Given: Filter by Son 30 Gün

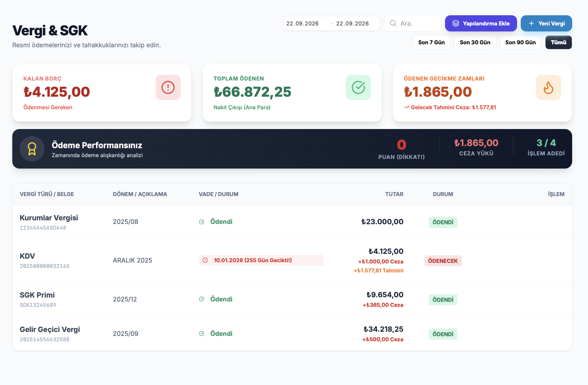Looking at the screenshot, I should tap(475, 43).
